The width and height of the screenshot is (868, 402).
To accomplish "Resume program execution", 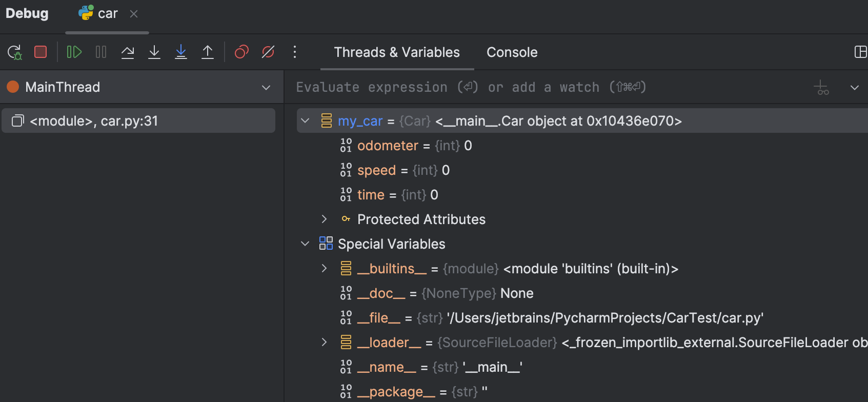I will [x=74, y=52].
